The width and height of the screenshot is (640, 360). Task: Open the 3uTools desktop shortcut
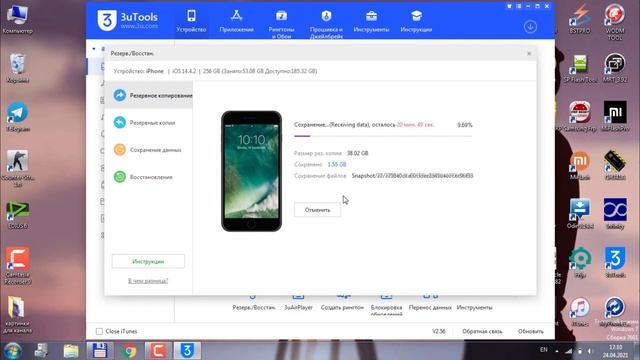[x=615, y=262]
